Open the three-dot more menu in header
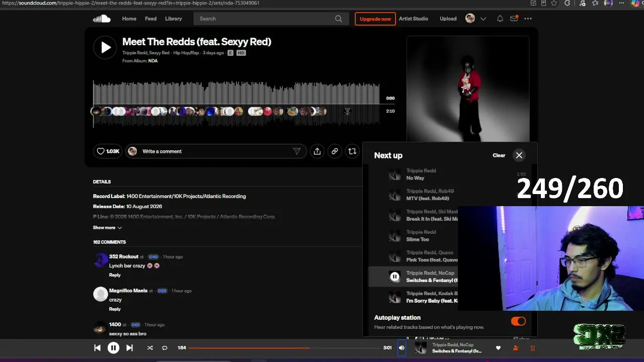 (x=528, y=19)
